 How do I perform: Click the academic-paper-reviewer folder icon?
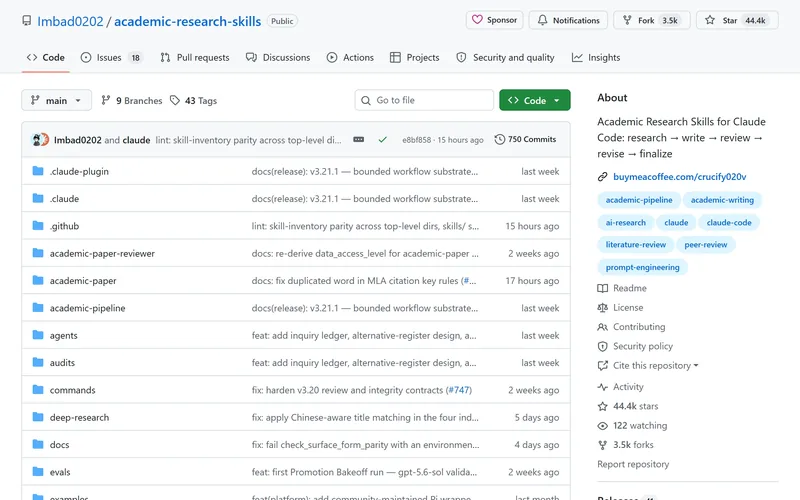click(38, 253)
